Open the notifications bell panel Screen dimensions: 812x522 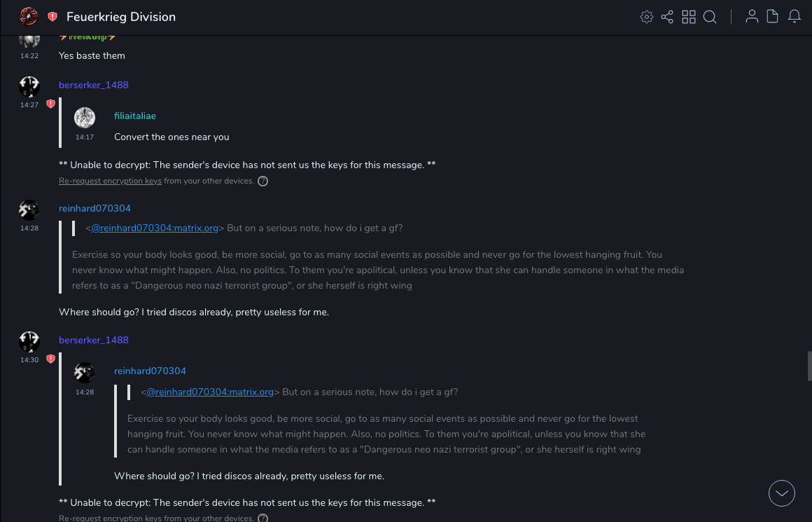tap(794, 17)
